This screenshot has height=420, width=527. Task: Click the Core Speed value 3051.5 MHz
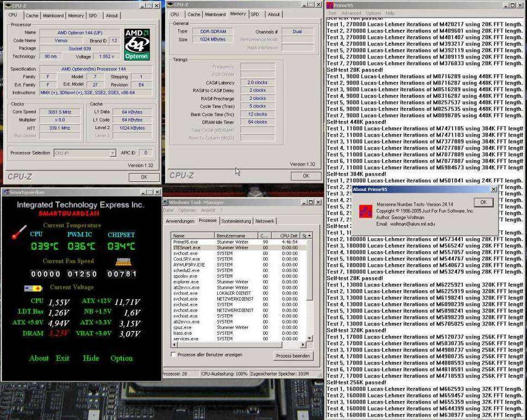pyautogui.click(x=60, y=112)
